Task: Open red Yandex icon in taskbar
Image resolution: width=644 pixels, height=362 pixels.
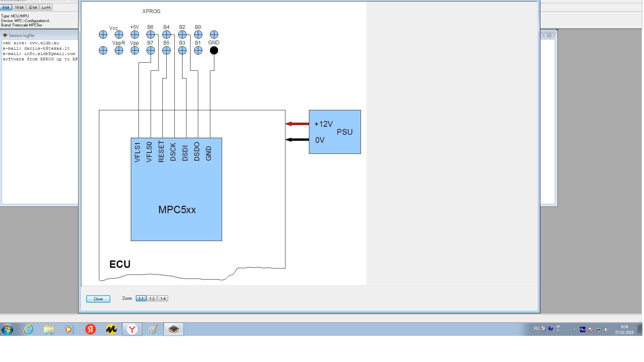Action: point(90,329)
